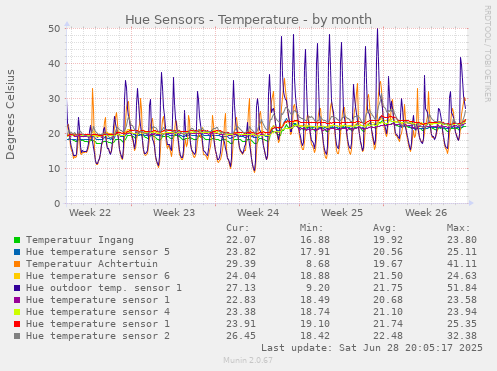Click the min value 8.68

(318, 264)
